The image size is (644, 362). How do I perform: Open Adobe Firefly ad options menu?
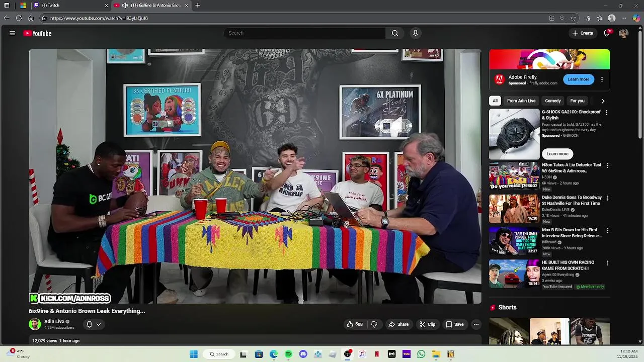tap(602, 79)
